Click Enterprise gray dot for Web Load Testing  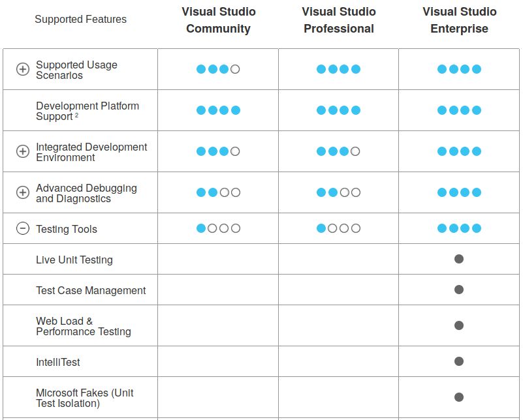(459, 325)
